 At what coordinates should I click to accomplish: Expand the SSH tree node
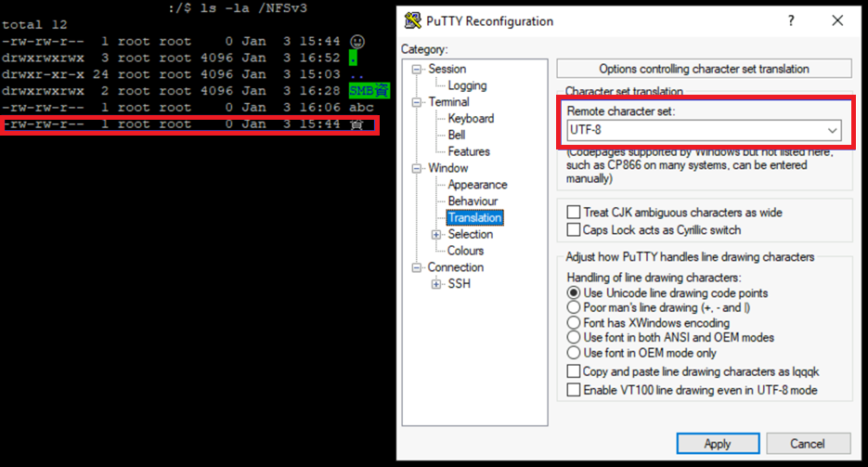pos(436,284)
